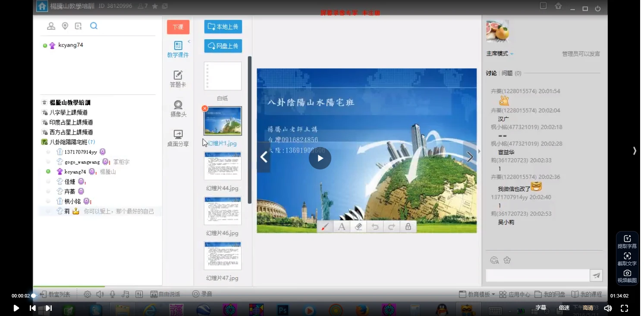Click the location pin icon in left panel
This screenshot has height=316, width=644.
click(x=65, y=26)
